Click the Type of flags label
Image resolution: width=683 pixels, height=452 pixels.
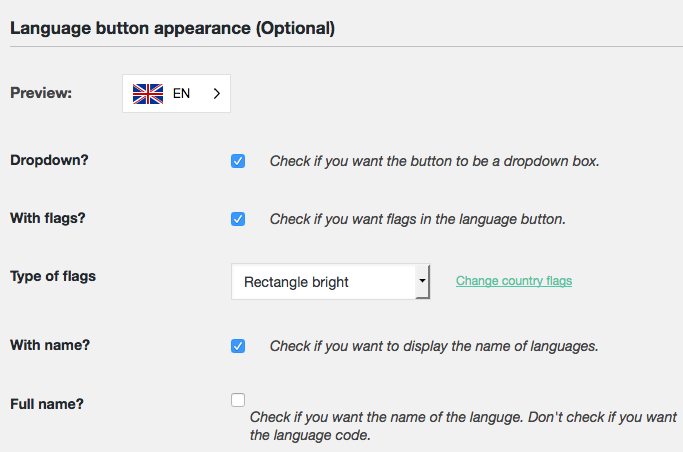click(x=53, y=276)
